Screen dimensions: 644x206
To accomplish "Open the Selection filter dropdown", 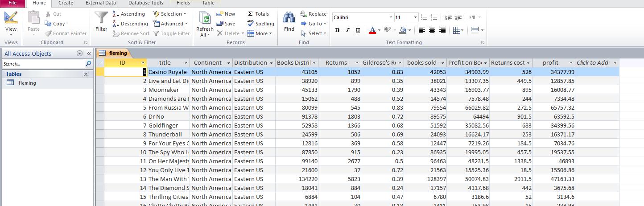I will coord(169,14).
